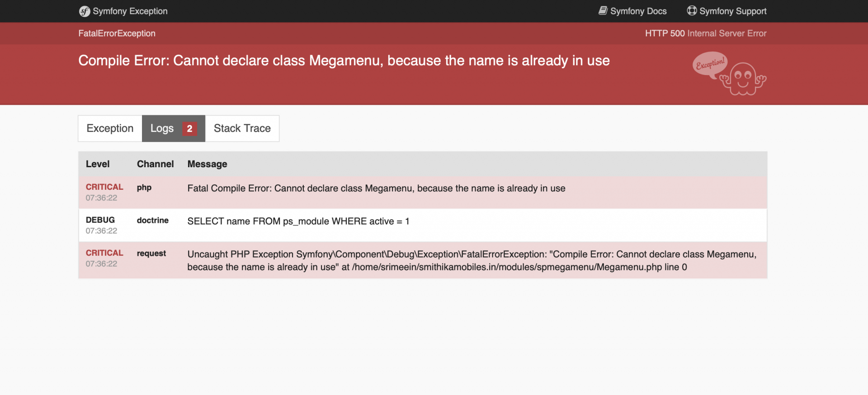Click the Compile Error heading message
This screenshot has height=395, width=868.
pyautogui.click(x=344, y=61)
